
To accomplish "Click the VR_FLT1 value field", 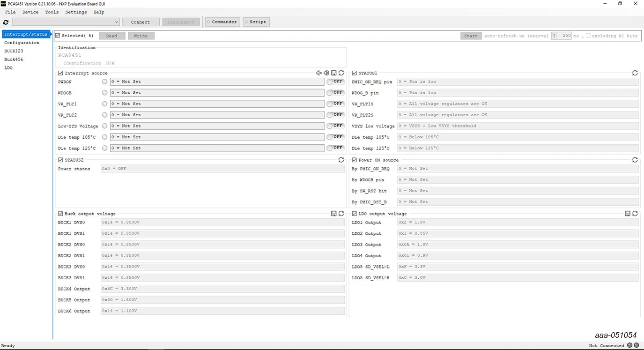I will 217,104.
